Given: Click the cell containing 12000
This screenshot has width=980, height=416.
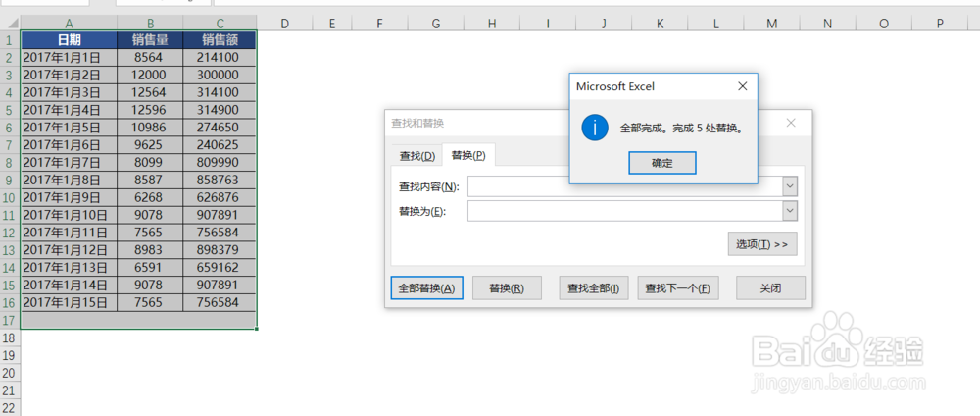Looking at the screenshot, I should coord(150,76).
